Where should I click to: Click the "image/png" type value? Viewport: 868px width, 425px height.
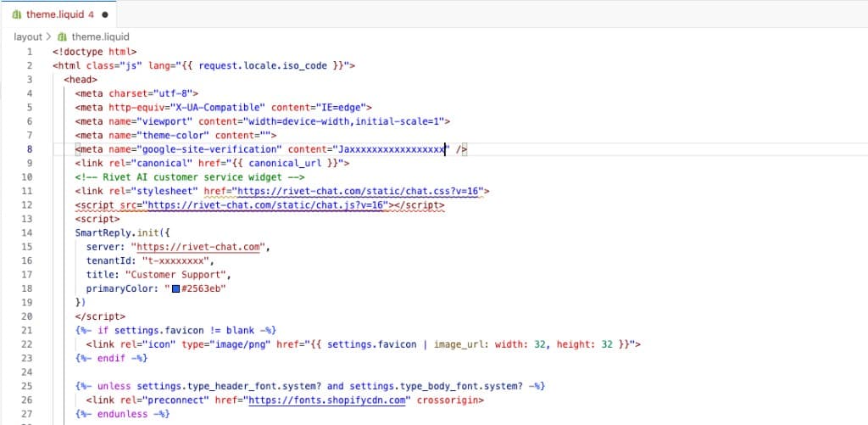(240, 344)
